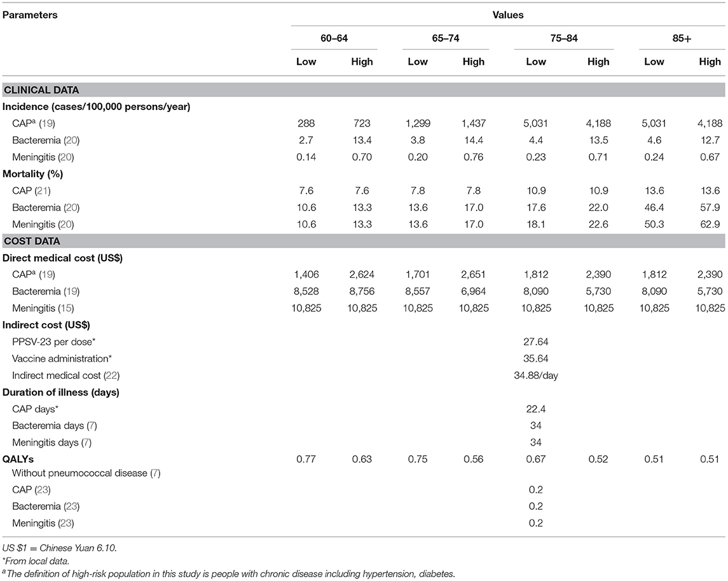
Task: Click the 'COST DATA' section heading
Action: coord(32,242)
